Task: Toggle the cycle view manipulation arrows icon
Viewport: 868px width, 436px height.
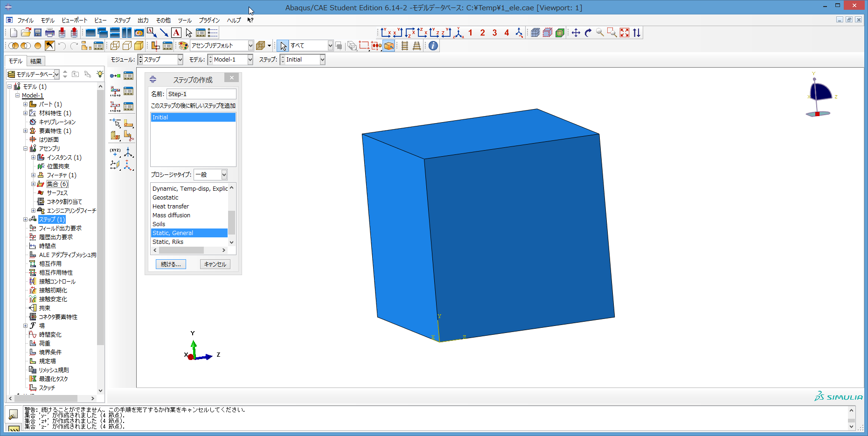Action: pyautogui.click(x=637, y=33)
